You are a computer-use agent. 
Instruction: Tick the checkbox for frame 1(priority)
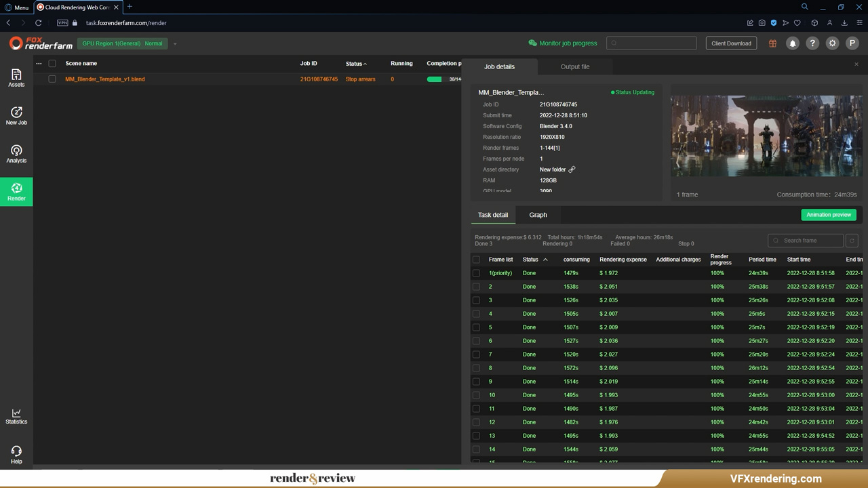pyautogui.click(x=476, y=273)
